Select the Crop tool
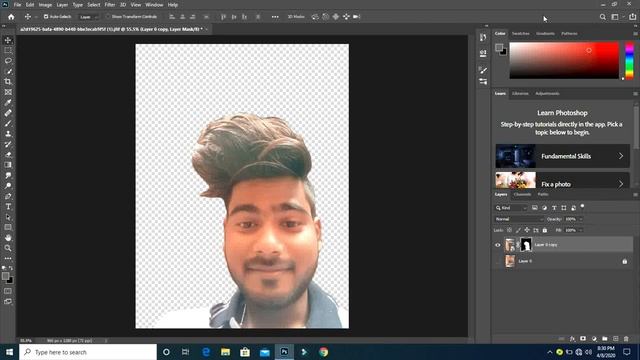 8,82
